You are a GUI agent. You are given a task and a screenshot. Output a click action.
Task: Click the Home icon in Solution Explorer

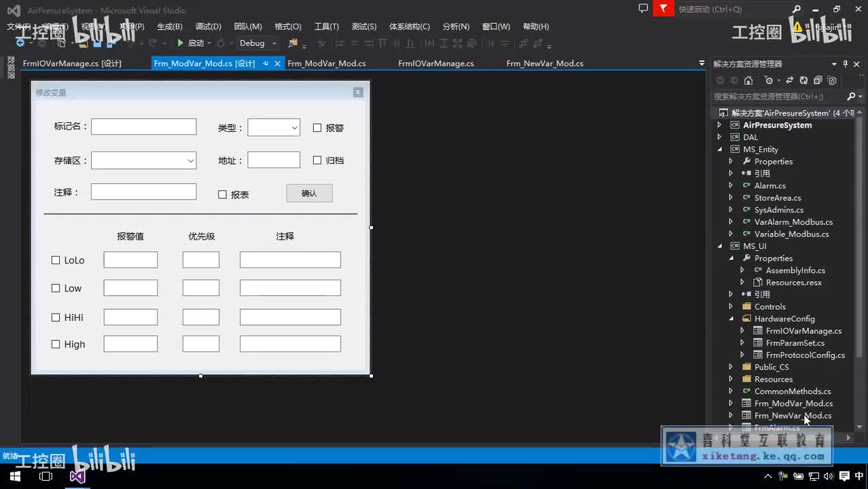pos(748,81)
